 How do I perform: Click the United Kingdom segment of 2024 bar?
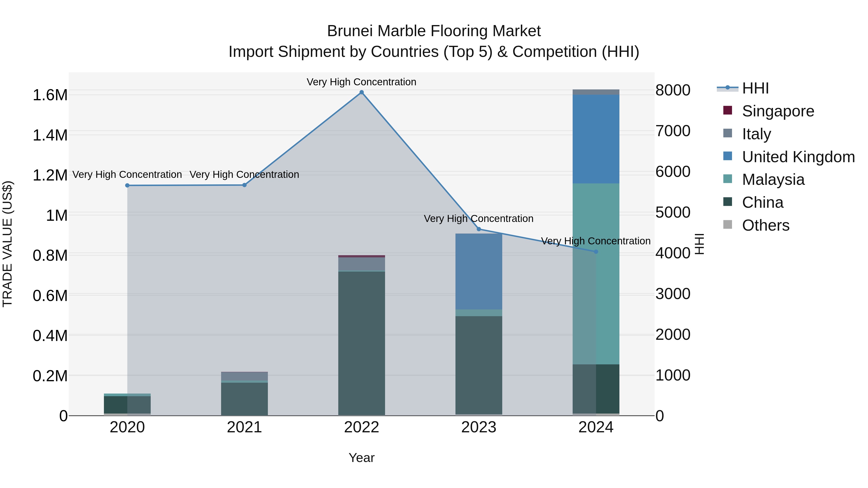[x=596, y=139]
